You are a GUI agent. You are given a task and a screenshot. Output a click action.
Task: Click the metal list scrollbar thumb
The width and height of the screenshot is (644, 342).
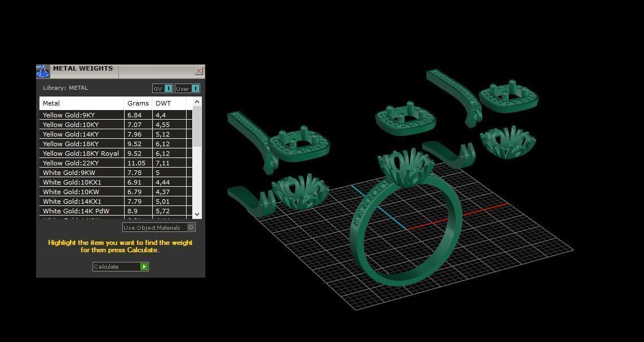(197, 126)
